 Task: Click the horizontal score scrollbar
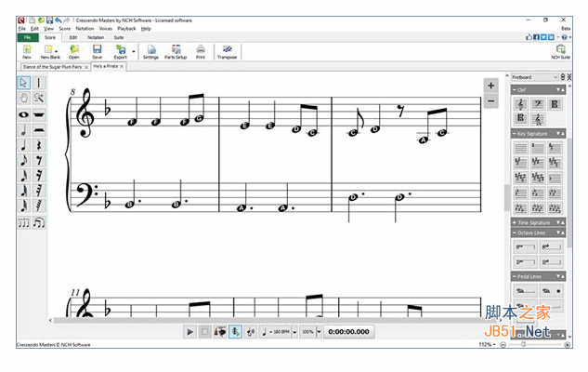(x=276, y=320)
